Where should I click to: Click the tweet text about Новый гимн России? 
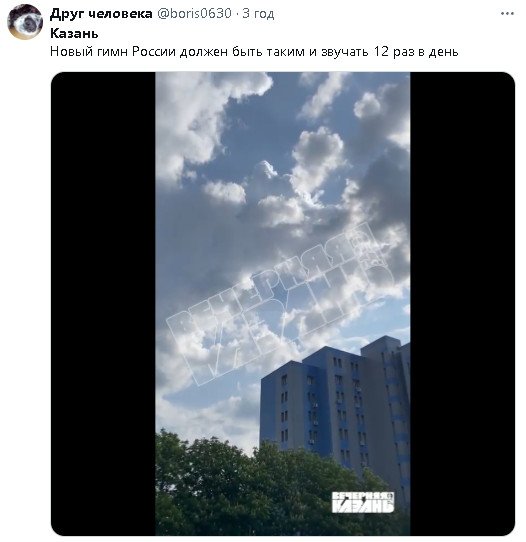(254, 52)
